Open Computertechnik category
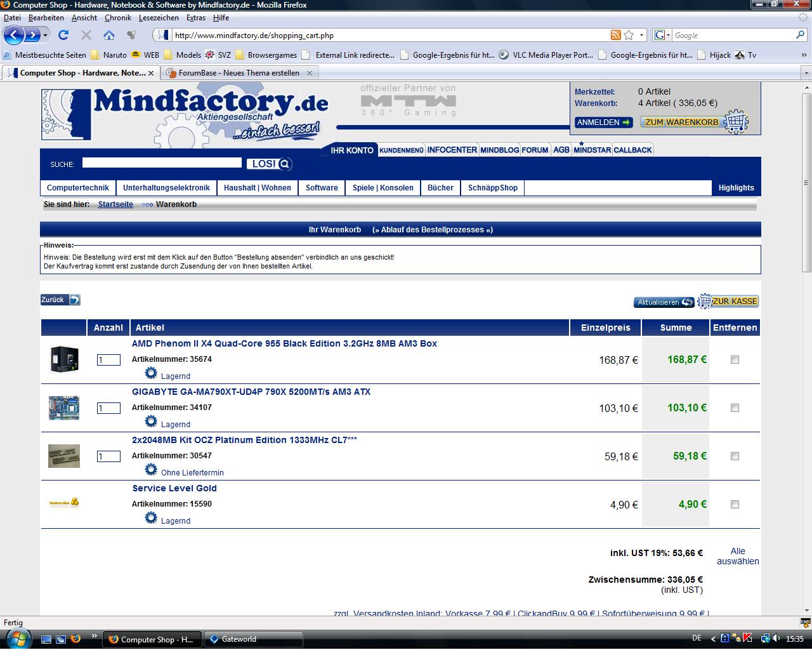This screenshot has height=650, width=812. (78, 188)
